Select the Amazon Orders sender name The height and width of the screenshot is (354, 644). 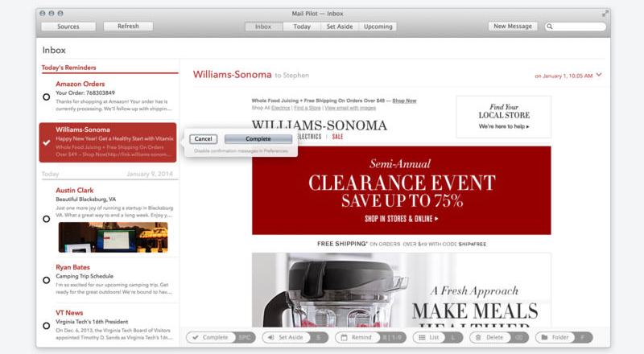click(x=80, y=84)
